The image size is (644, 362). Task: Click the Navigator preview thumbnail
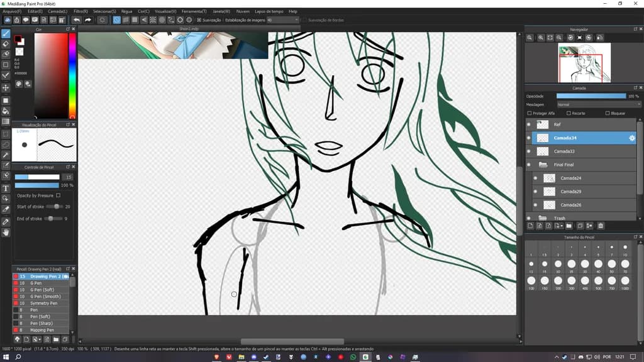pos(584,63)
